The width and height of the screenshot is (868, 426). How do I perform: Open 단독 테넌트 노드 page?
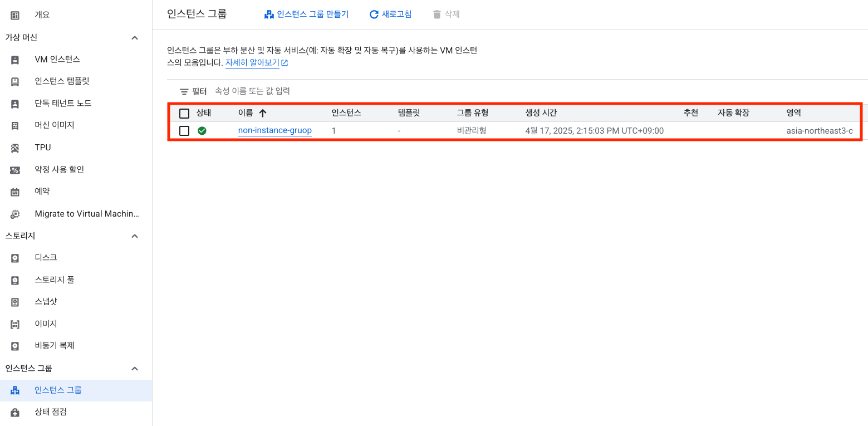[63, 103]
